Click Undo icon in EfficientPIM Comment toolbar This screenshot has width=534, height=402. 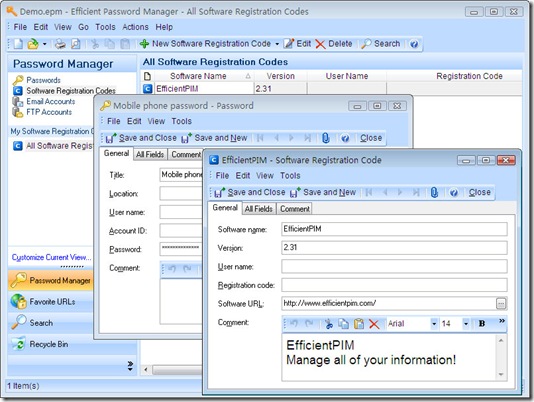(294, 323)
